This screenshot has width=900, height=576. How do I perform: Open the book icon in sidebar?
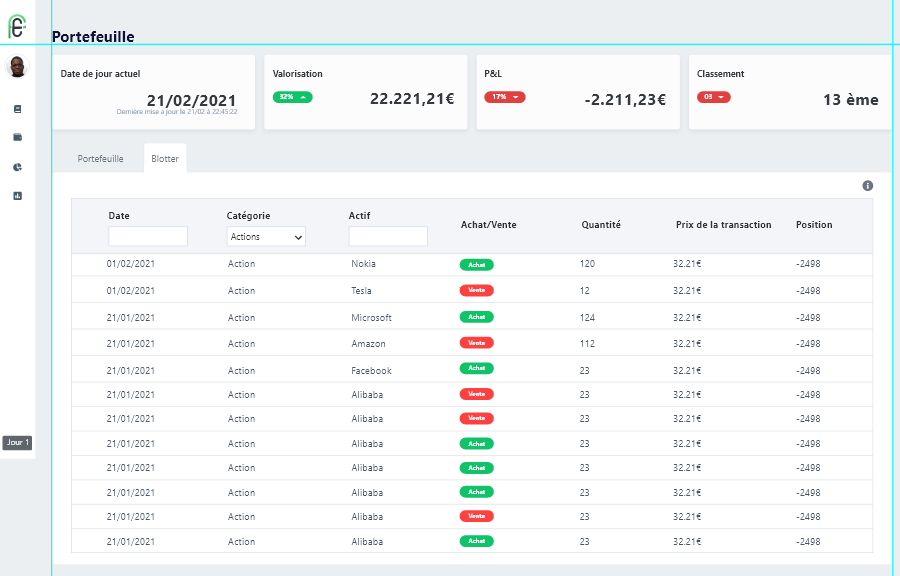(x=17, y=109)
